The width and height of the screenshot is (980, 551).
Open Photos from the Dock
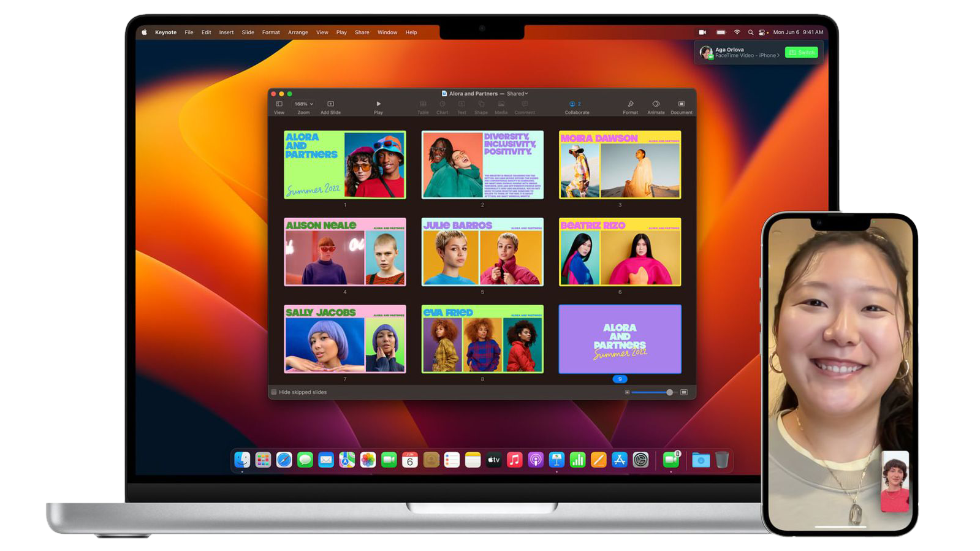368,460
